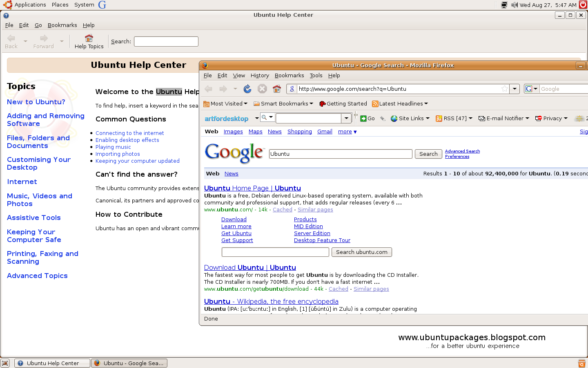588x368 pixels.
Task: Click the site favicon in the Firefox URL bar
Action: 292,89
